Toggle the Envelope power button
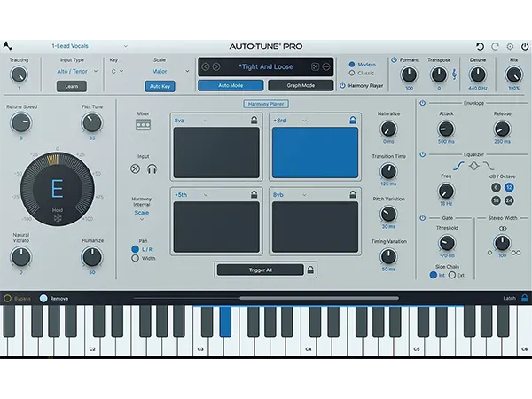The image size is (532, 399). click(422, 102)
